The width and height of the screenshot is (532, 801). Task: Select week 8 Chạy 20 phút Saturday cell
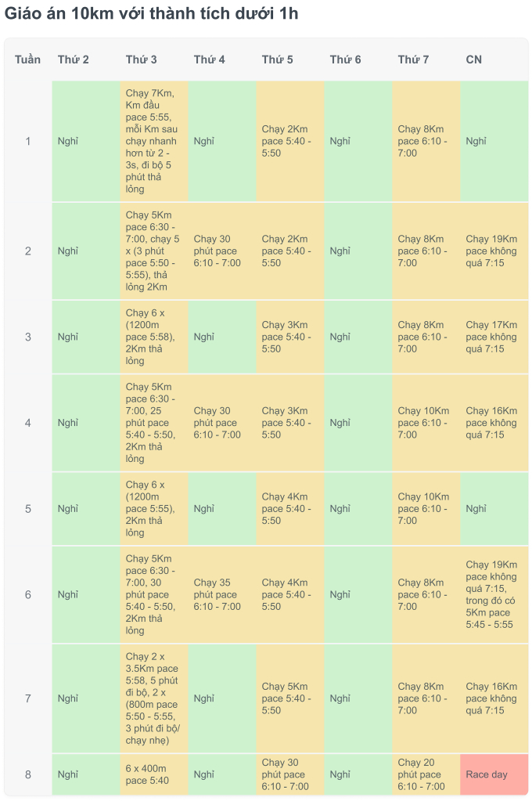click(426, 774)
